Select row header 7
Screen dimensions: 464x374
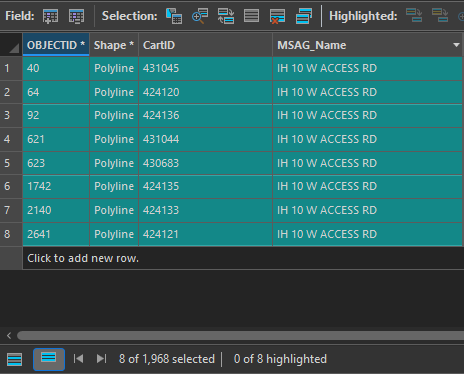(x=11, y=210)
